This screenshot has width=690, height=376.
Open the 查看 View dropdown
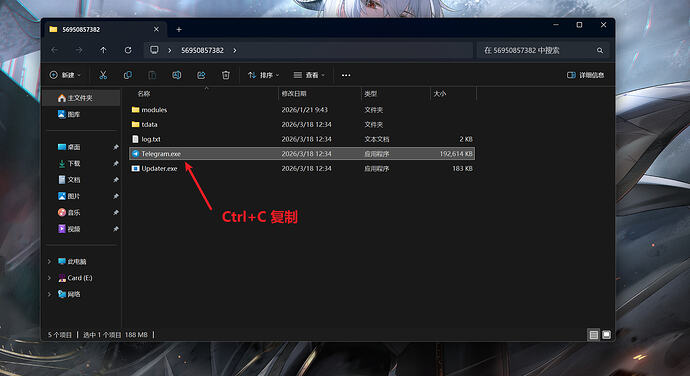pos(309,75)
